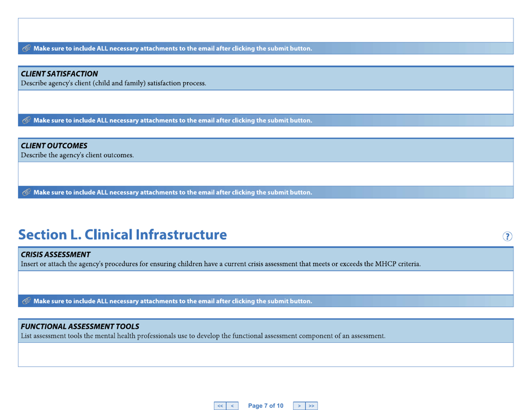Screen dimensions: 532x410
Task: Click the first-page << navigation button
Action: pos(220,406)
